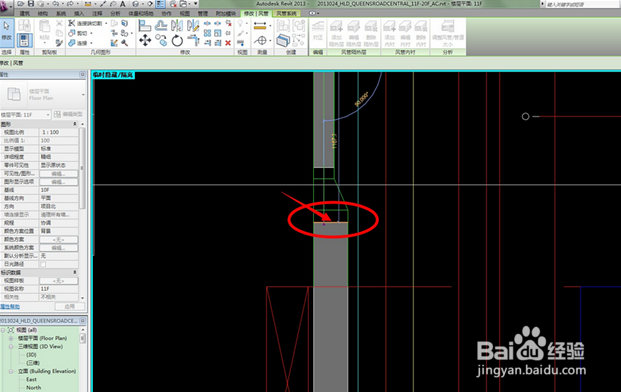Toggle the sun path checkbox in properties
Viewport: 621px width, 392px height.
[43, 264]
